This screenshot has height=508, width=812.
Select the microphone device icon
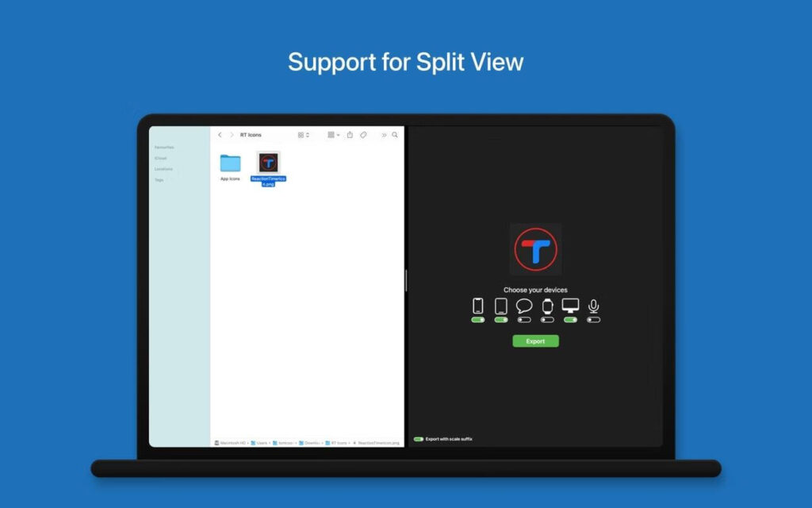[593, 306]
